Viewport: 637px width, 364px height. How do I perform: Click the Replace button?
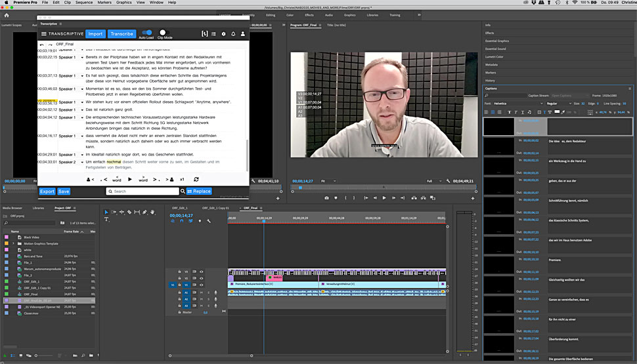tap(199, 191)
